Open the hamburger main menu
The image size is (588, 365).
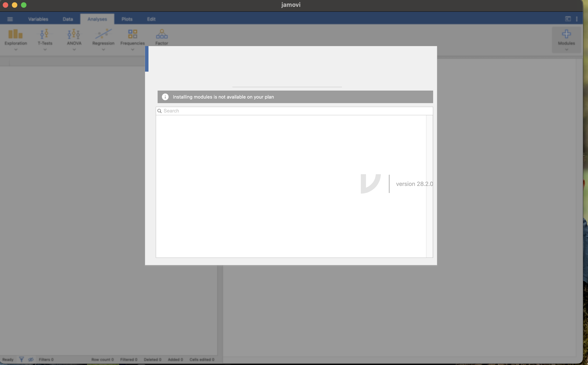tap(10, 19)
